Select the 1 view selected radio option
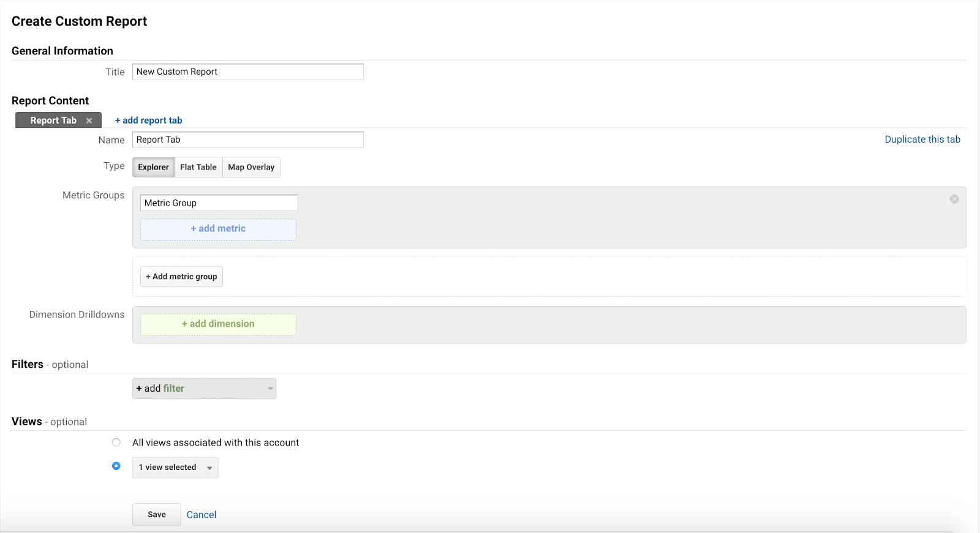Screen dimensions: 980x533 (116, 466)
